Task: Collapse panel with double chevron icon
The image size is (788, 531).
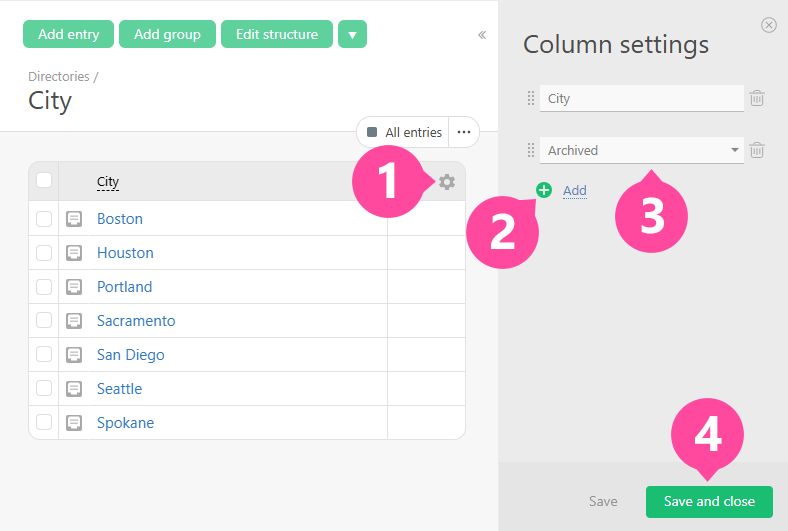Action: click(482, 35)
